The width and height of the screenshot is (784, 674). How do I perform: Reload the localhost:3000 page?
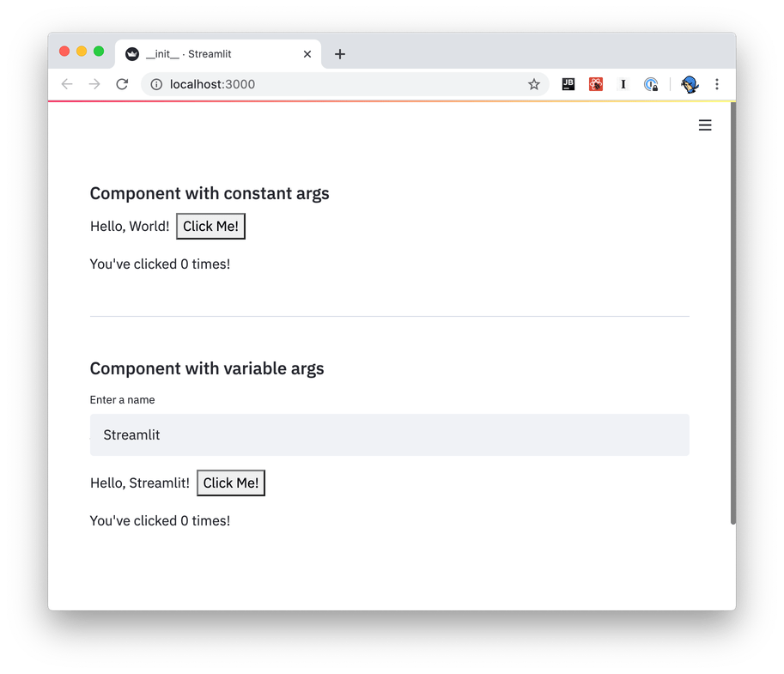click(121, 84)
